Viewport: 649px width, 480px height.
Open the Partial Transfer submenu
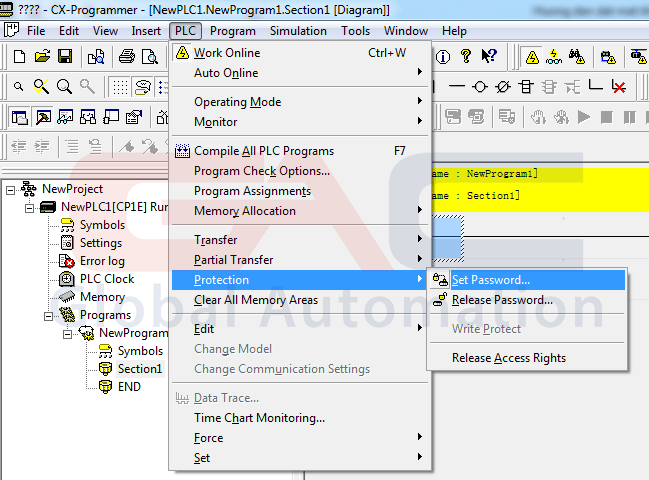(300, 260)
